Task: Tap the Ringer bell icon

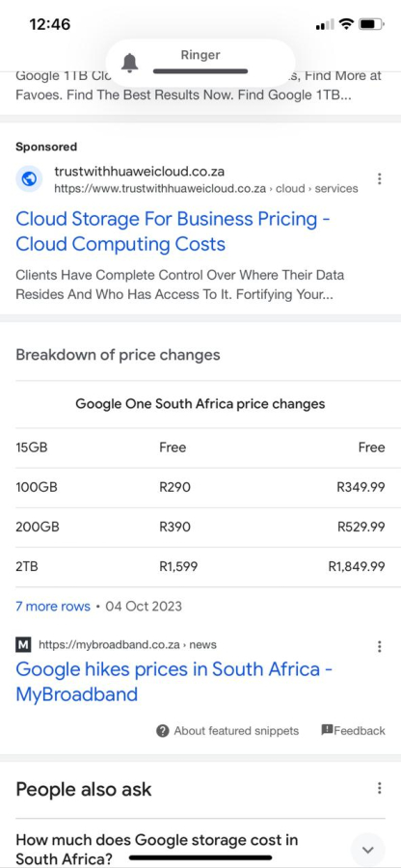Action: [x=129, y=64]
